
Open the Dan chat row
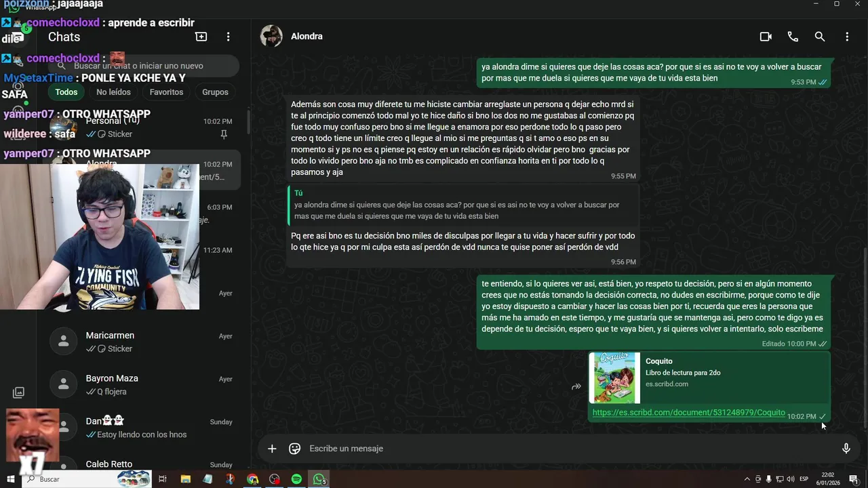pyautogui.click(x=142, y=427)
